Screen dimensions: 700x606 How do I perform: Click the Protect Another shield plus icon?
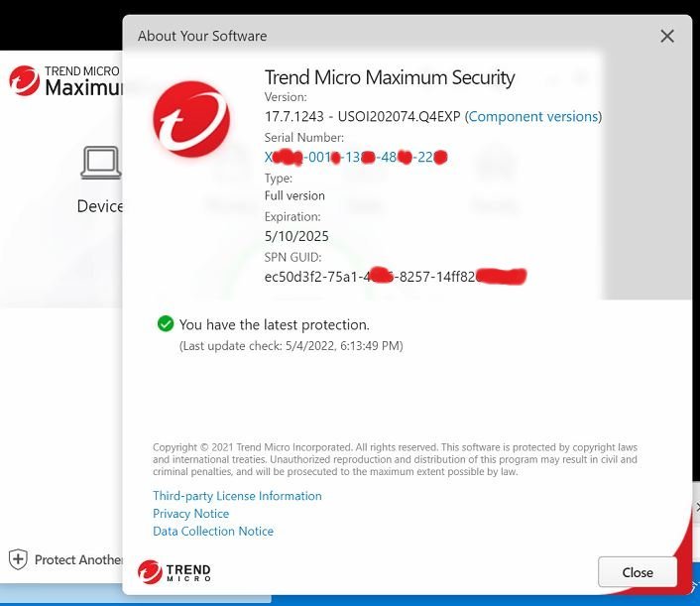(18, 559)
